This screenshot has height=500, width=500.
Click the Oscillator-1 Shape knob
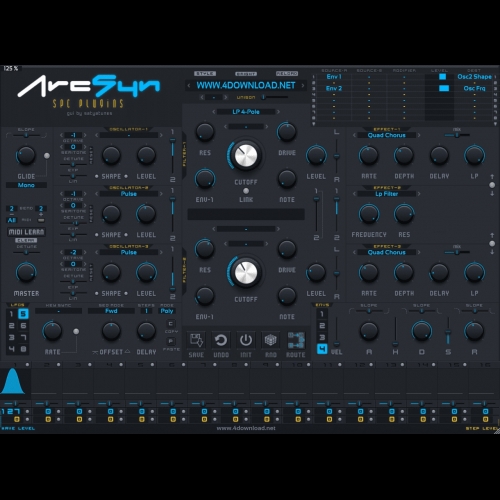[111, 155]
